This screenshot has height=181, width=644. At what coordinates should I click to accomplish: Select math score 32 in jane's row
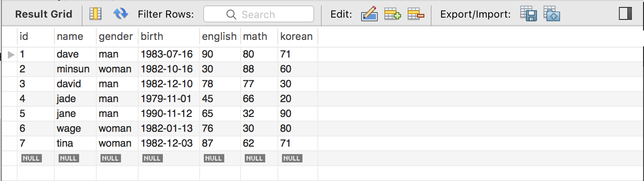tap(259, 114)
